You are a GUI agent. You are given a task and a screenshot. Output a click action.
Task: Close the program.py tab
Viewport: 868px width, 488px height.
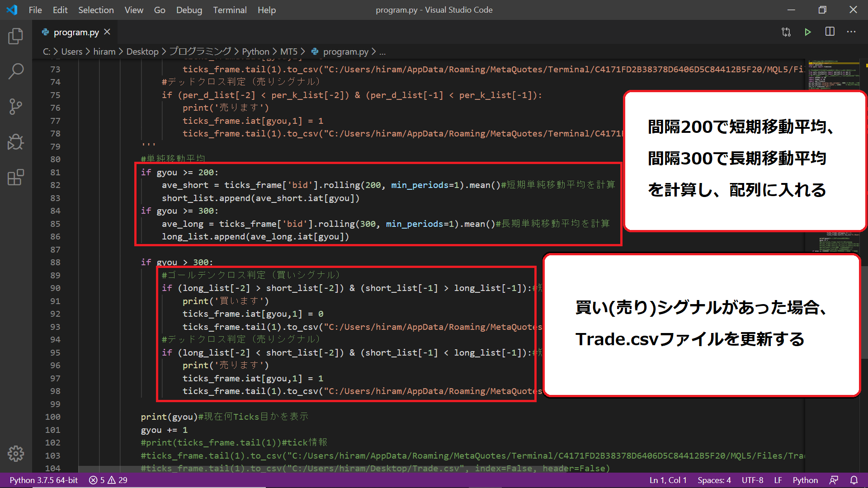(107, 32)
